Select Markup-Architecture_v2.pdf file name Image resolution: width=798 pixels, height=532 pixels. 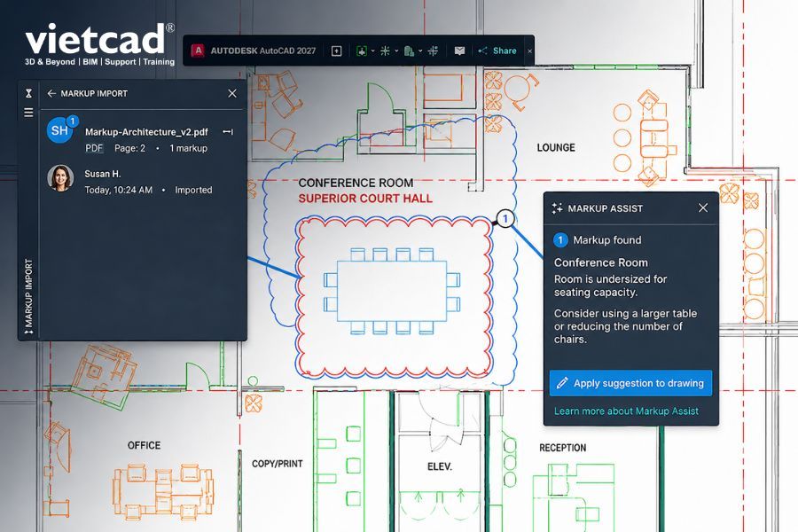(146, 132)
